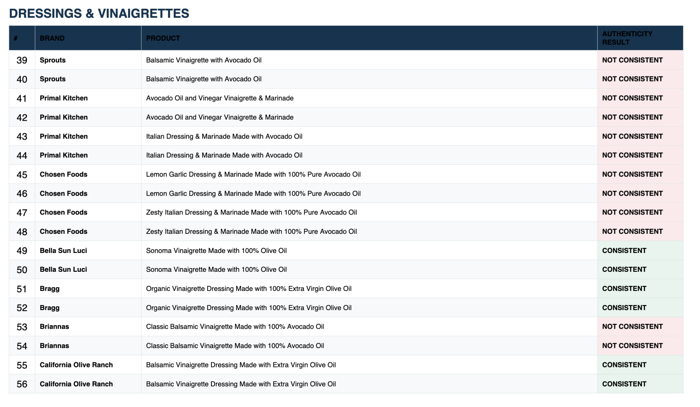This screenshot has height=407, width=700.
Task: Select Primal Kitchen brand in row 44
Action: point(63,155)
